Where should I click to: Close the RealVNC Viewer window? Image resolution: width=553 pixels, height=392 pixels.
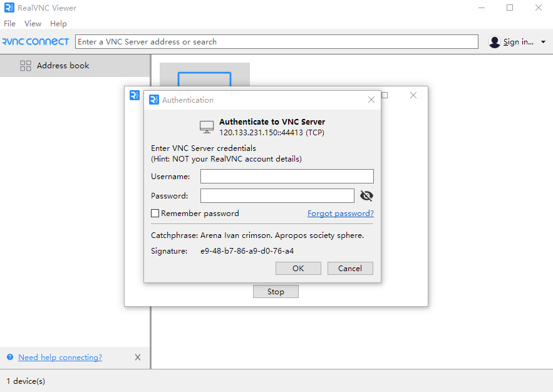click(x=538, y=8)
